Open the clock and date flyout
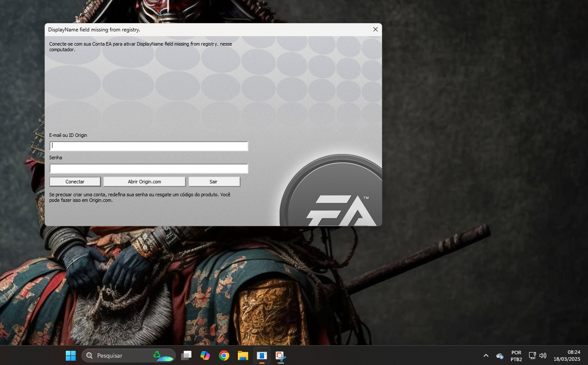 coord(566,356)
